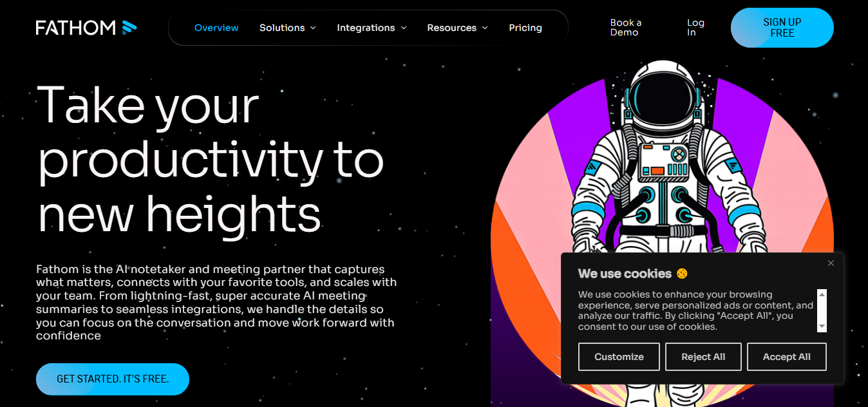Click the "We use cookies" heading
Viewport: 868px width, 407px height.
point(625,274)
